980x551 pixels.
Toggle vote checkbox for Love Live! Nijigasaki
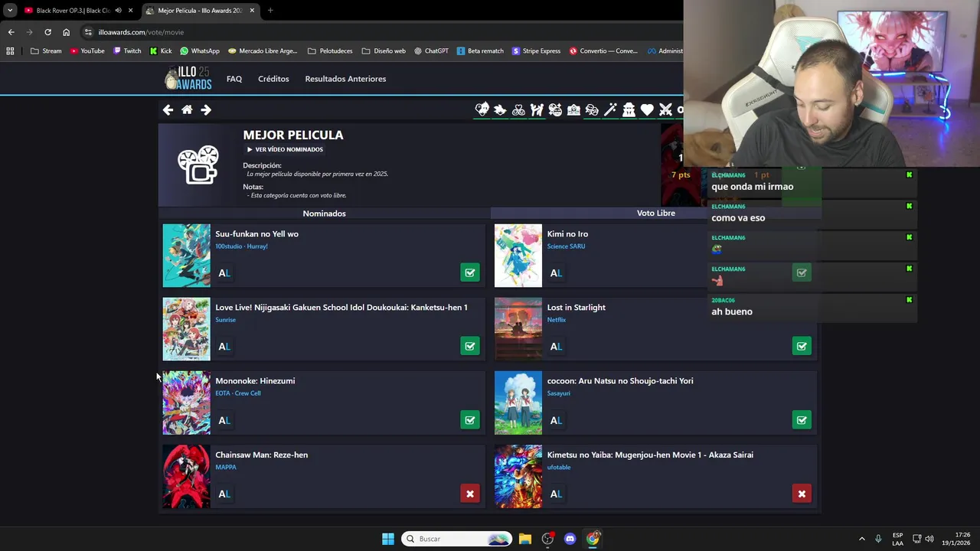pyautogui.click(x=470, y=346)
